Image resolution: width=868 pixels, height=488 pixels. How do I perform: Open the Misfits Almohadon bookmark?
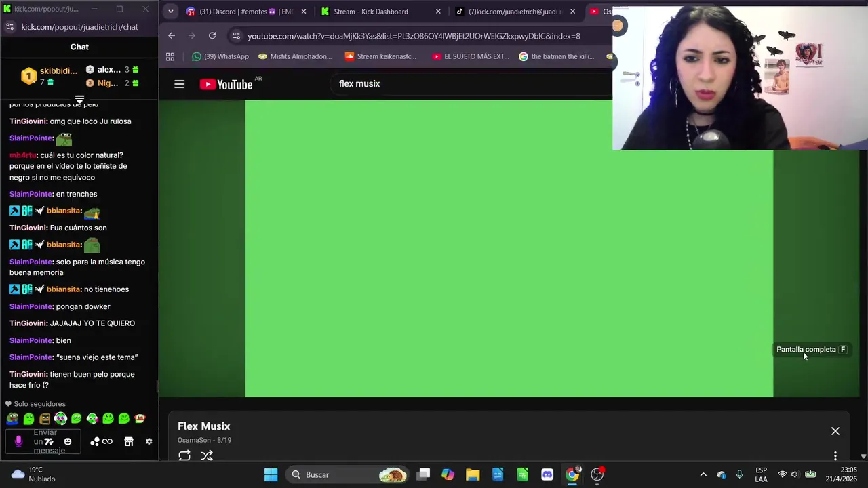pos(295,56)
